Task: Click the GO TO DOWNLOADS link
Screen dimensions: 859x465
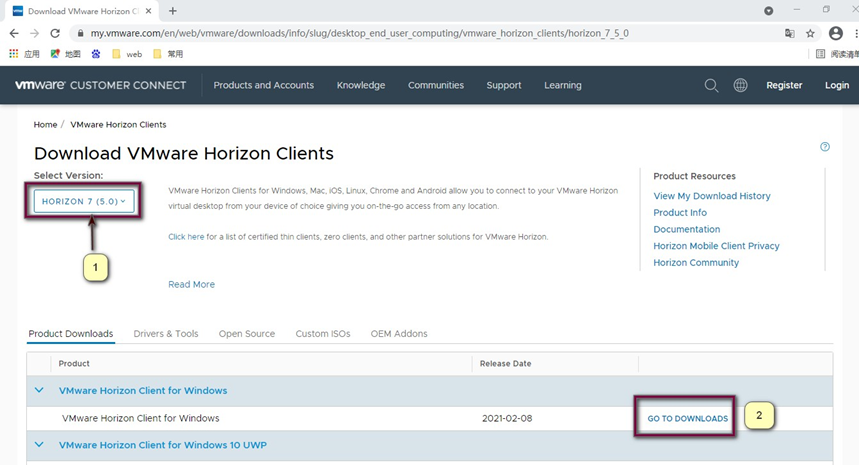Action: [x=687, y=418]
